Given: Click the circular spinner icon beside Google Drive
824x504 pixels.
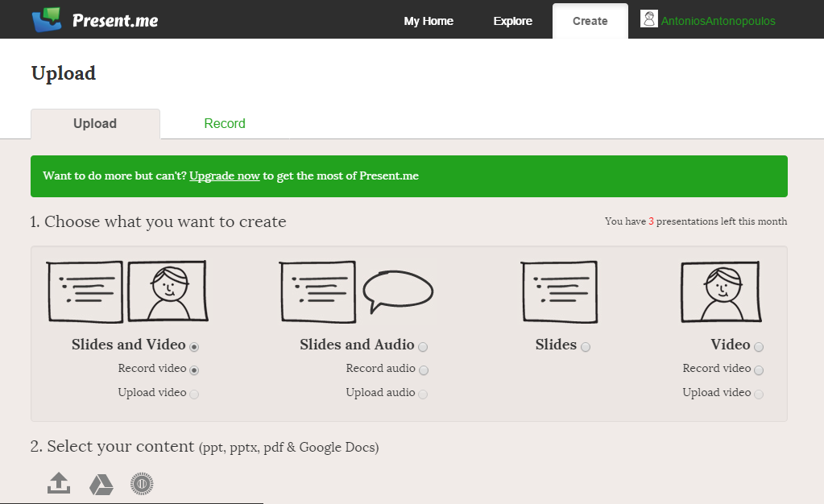Looking at the screenshot, I should coord(142,483).
